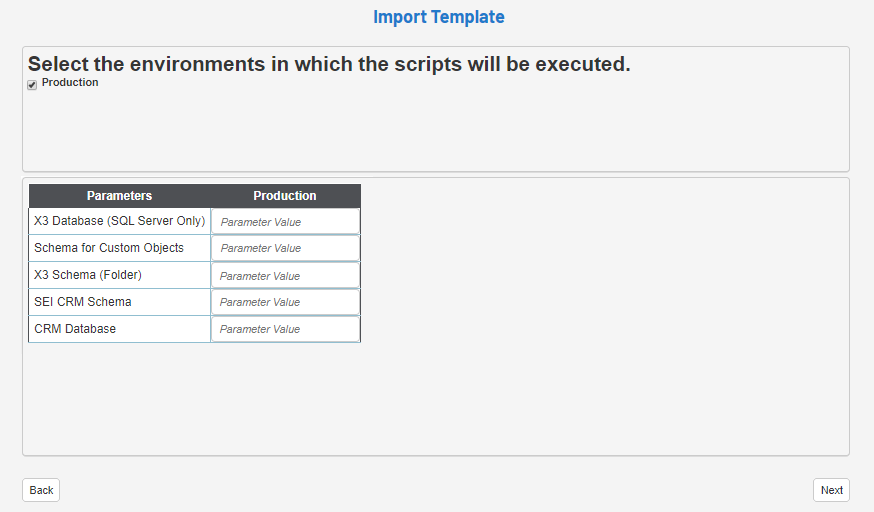Click blank area below the parameters table
This screenshot has width=874, height=512.
(x=436, y=400)
